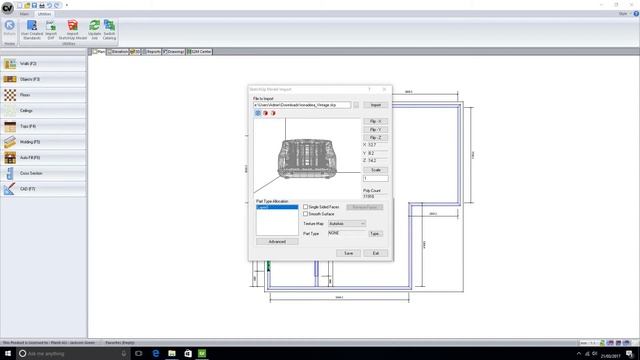The width and height of the screenshot is (640, 360).
Task: Click the Exit button in dialog
Action: [x=376, y=253]
